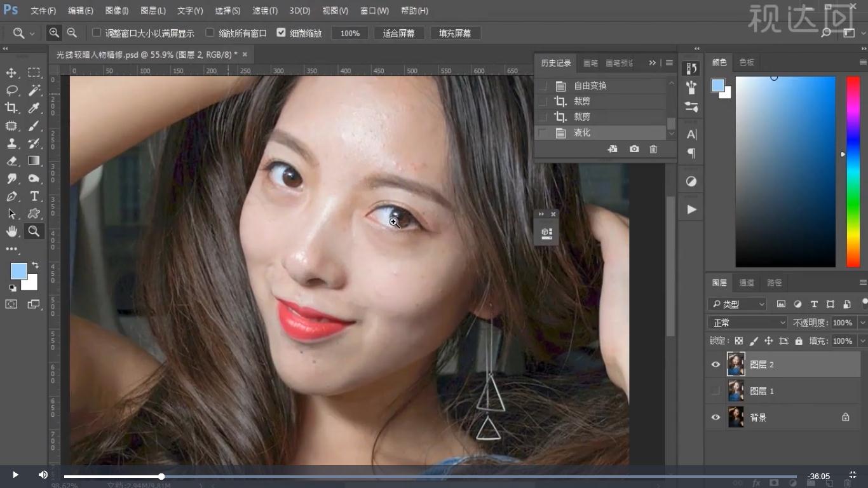Image resolution: width=868 pixels, height=488 pixels.
Task: Click the rainbow hue slider bar
Action: coord(853,172)
